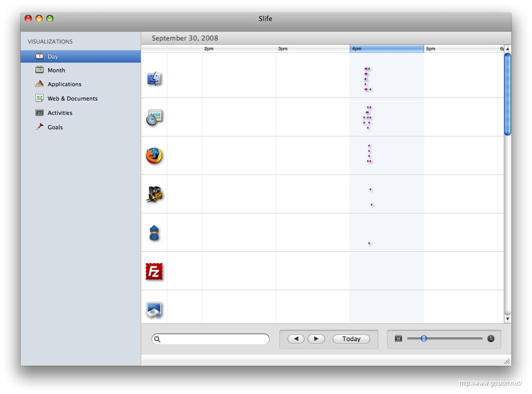This screenshot has height=394, width=532.
Task: Jump to Today
Action: 351,339
